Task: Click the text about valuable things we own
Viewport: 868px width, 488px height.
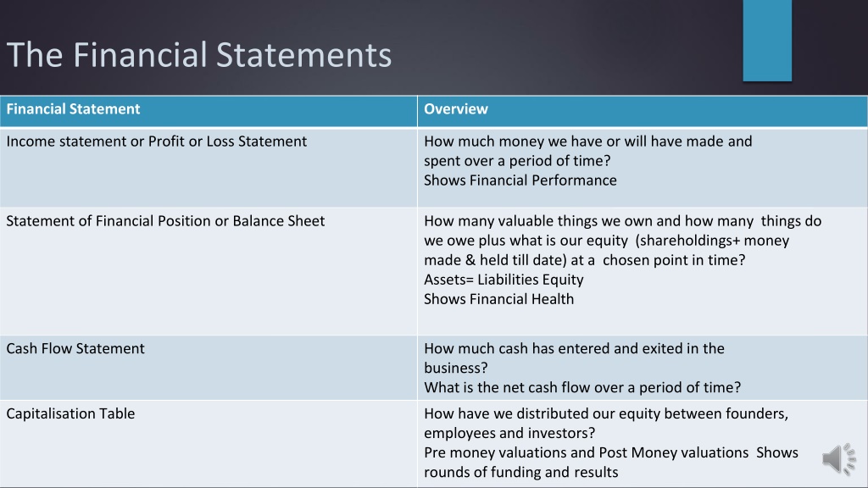Action: click(623, 221)
